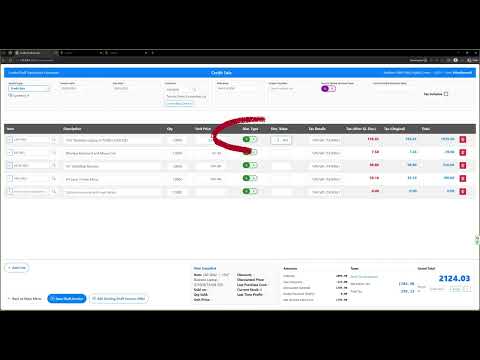Switch to the third browser tab
Image resolution: width=480 pixels, height=360 pixels.
(127, 53)
